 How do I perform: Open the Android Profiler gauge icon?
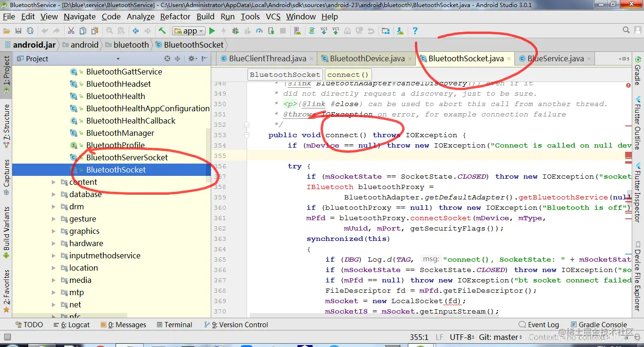click(259, 31)
